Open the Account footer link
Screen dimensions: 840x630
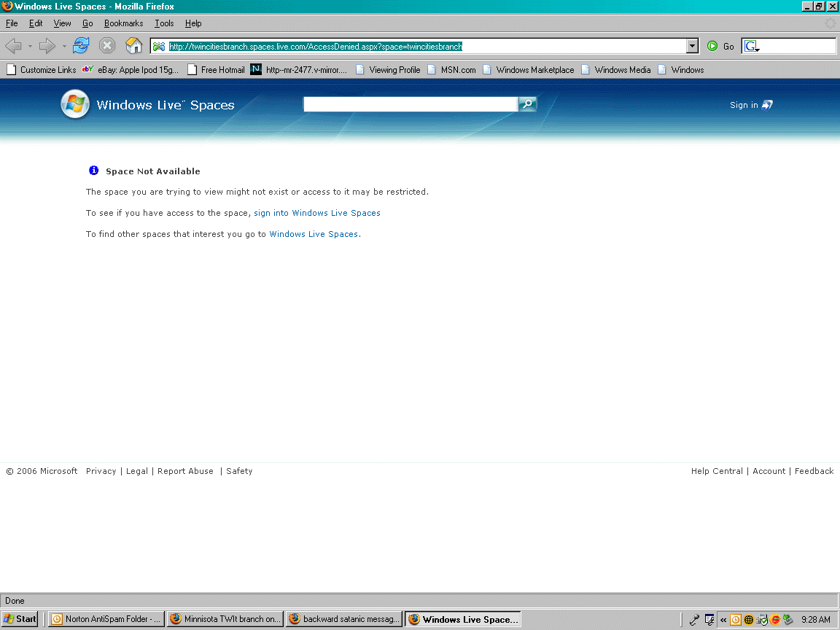pyautogui.click(x=769, y=471)
